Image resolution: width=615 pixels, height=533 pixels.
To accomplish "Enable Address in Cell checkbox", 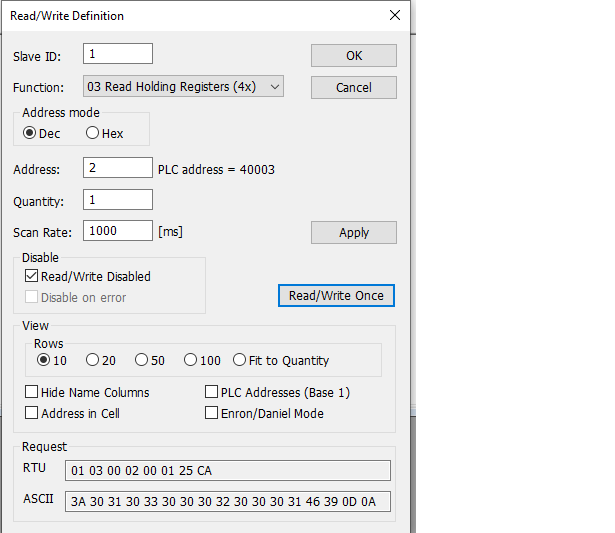I will [33, 413].
